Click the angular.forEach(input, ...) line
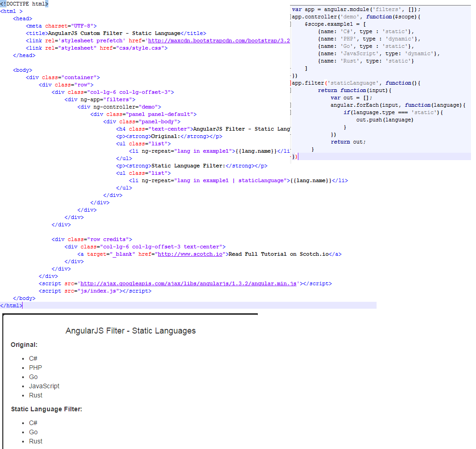 pos(398,105)
